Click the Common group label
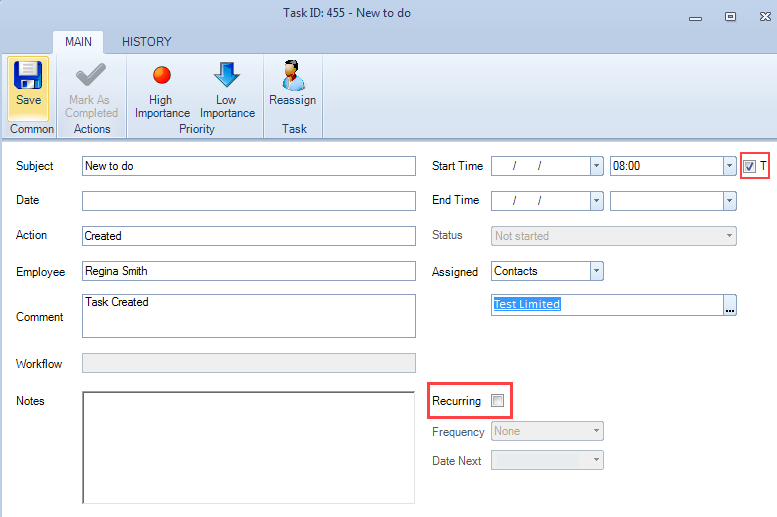Viewport: 777px width, 517px height. point(32,129)
